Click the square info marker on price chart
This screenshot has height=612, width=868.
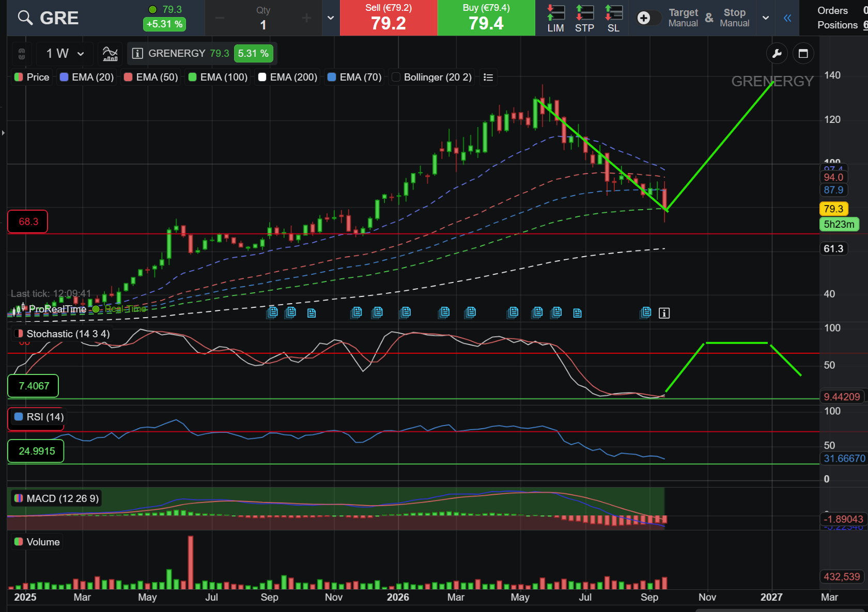click(x=664, y=313)
